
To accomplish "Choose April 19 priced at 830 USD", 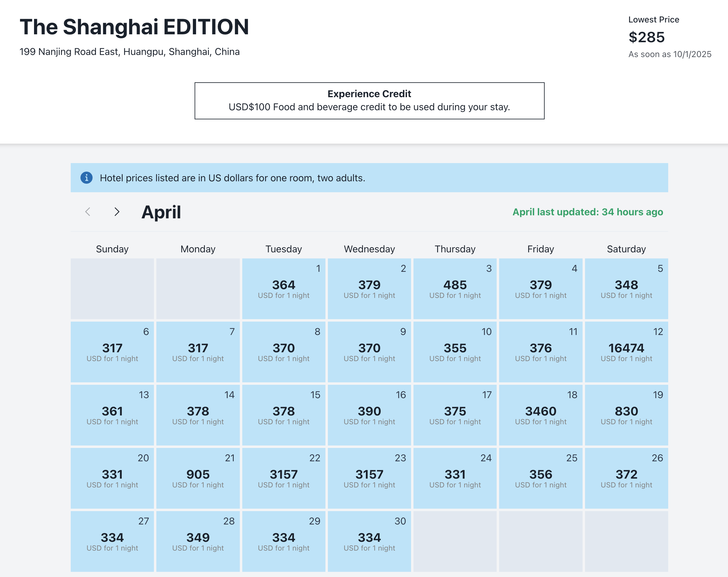I will coord(626,415).
